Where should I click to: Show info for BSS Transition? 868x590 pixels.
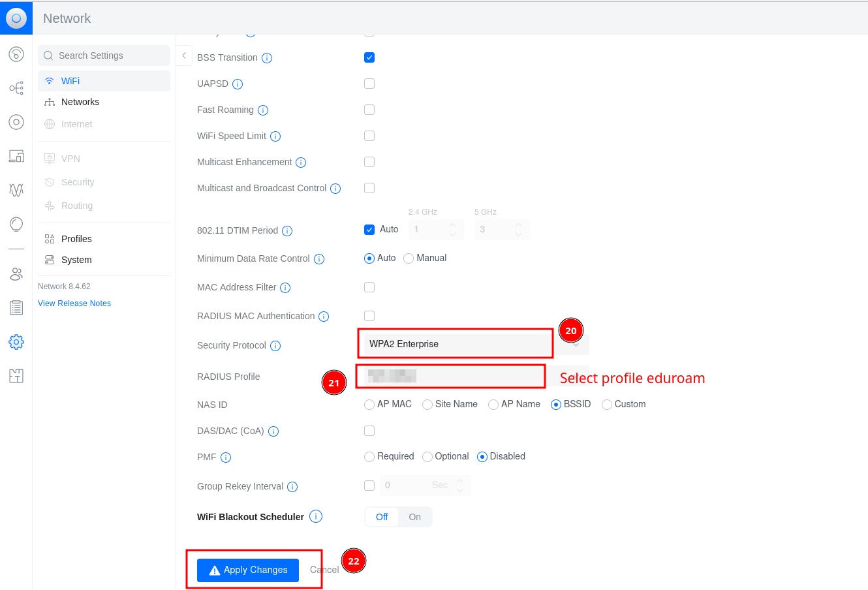(x=267, y=58)
